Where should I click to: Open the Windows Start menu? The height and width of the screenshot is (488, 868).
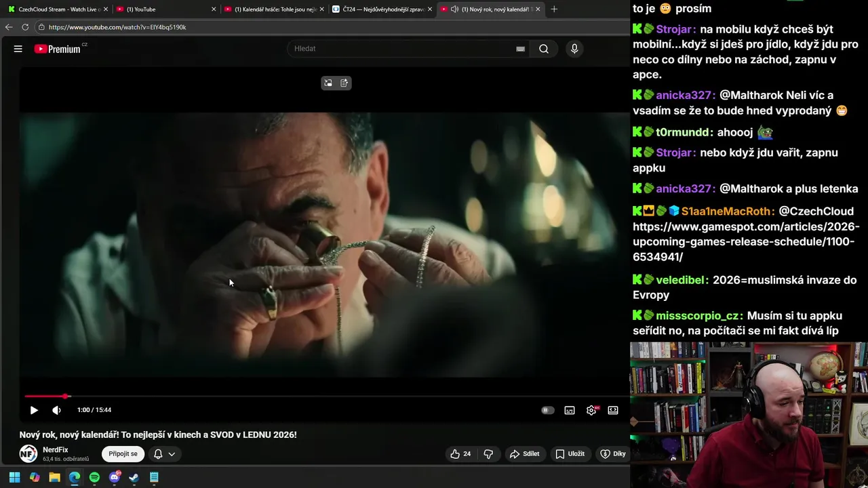pos(14,477)
